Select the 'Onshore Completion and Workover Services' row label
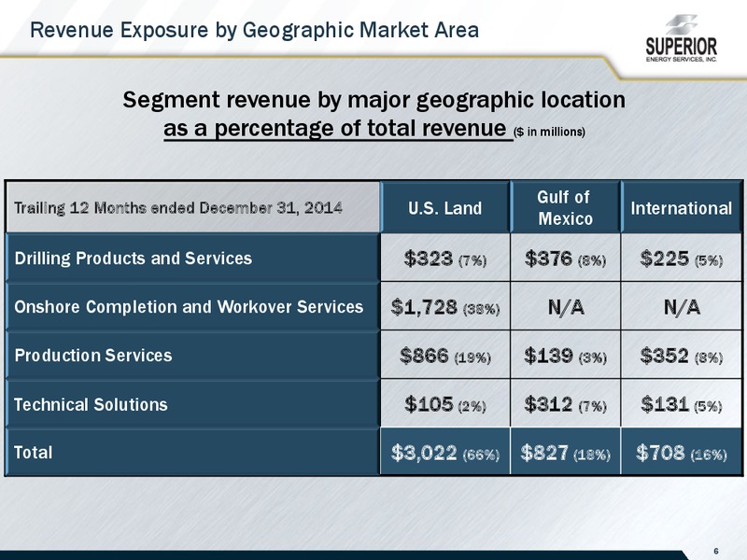This screenshot has height=560, width=747. (193, 306)
